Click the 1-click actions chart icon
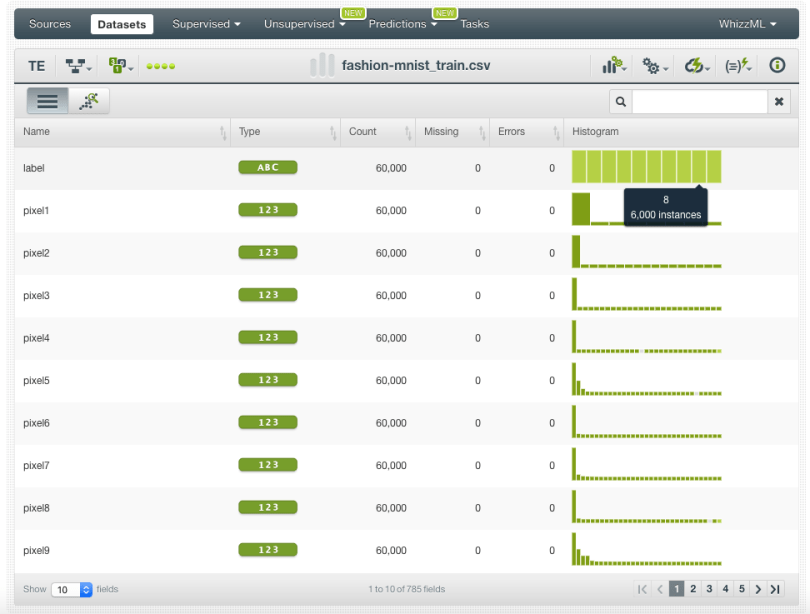810x614 pixels. point(614,66)
